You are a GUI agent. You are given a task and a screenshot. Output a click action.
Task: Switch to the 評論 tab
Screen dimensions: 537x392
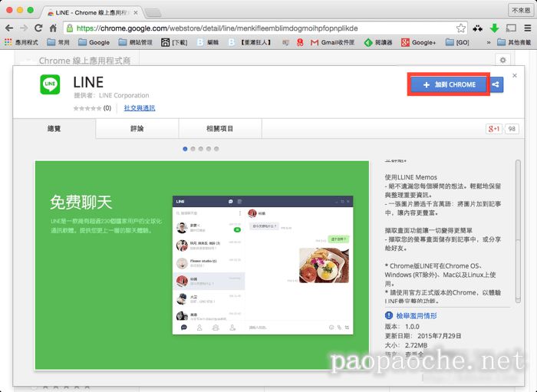tap(137, 129)
